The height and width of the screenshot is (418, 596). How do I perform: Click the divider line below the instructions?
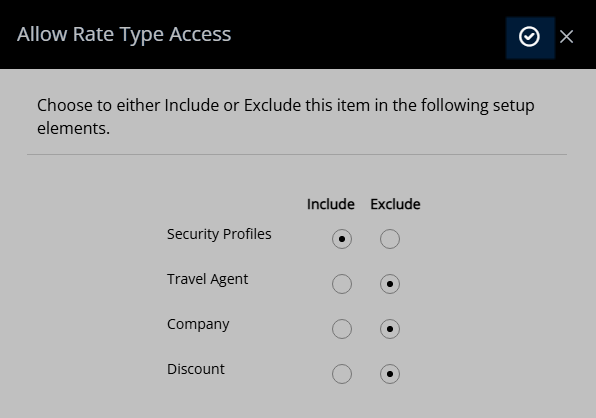point(297,154)
